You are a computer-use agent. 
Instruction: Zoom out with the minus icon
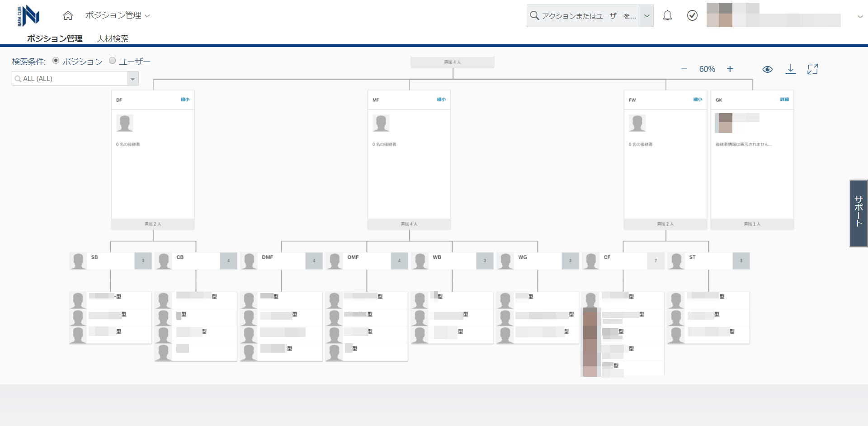pos(684,69)
